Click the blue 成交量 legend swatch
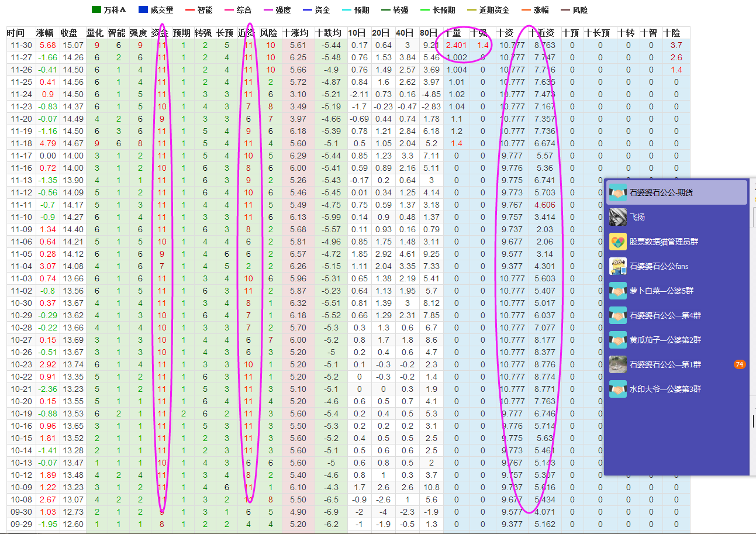 coord(143,10)
